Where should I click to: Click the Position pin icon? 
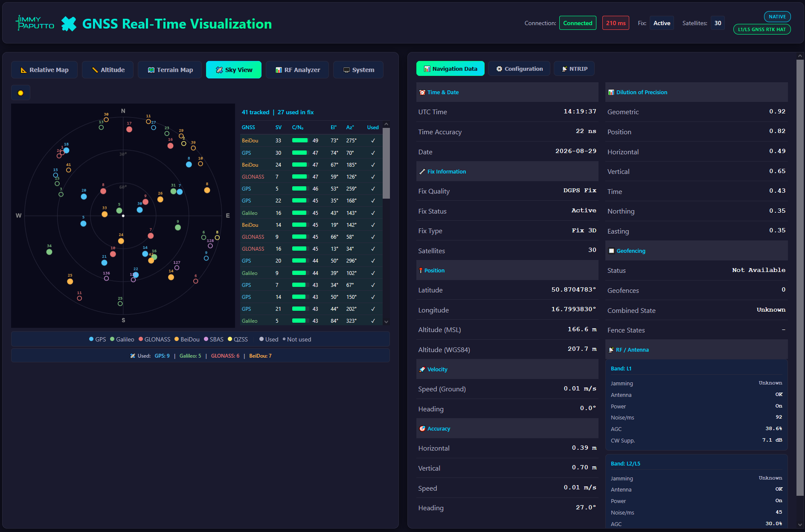(421, 271)
